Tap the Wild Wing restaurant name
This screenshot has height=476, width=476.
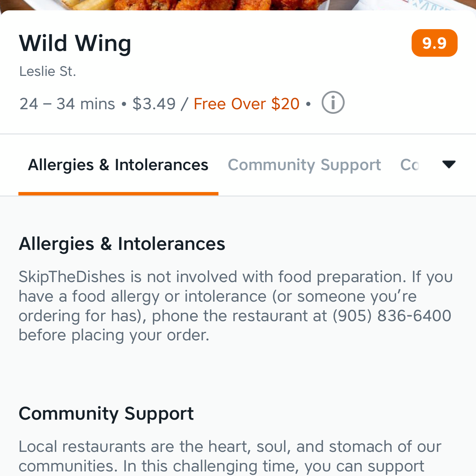(75, 43)
